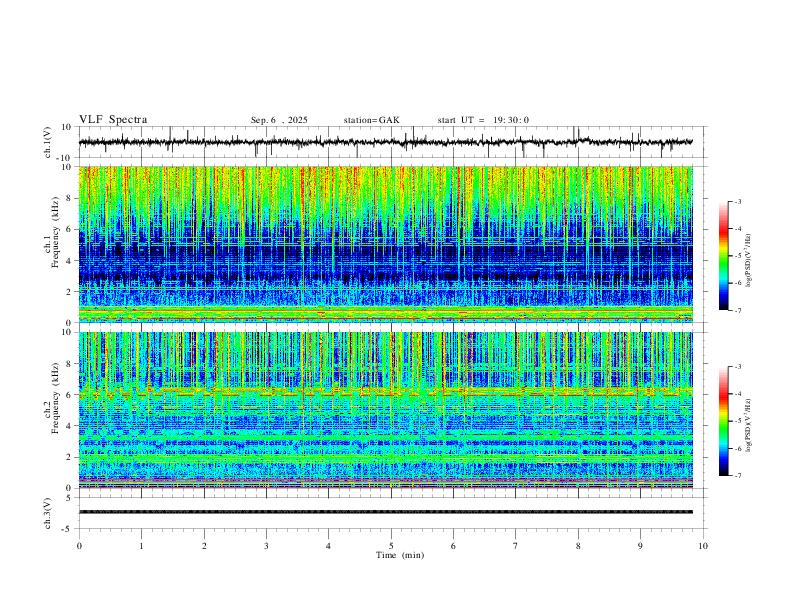Click the "6" kHz tick of ch.2 spectrogram
Image resolution: width=792 pixels, height=612 pixels.
(69, 395)
